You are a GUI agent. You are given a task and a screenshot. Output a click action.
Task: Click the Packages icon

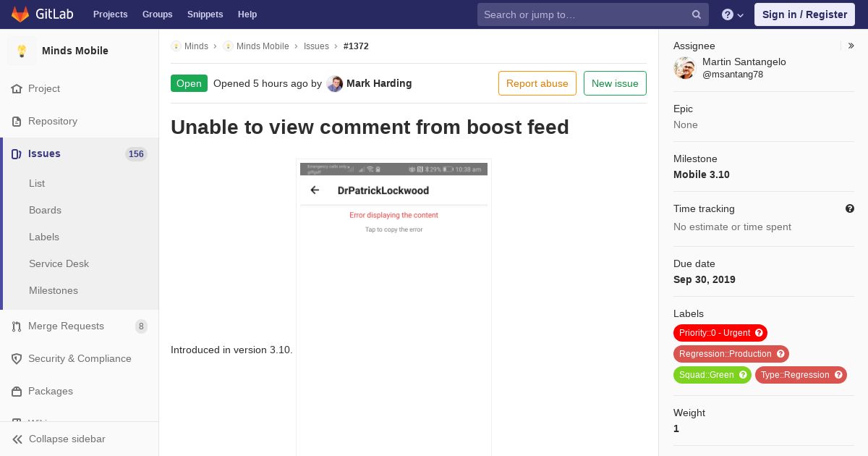(17, 392)
